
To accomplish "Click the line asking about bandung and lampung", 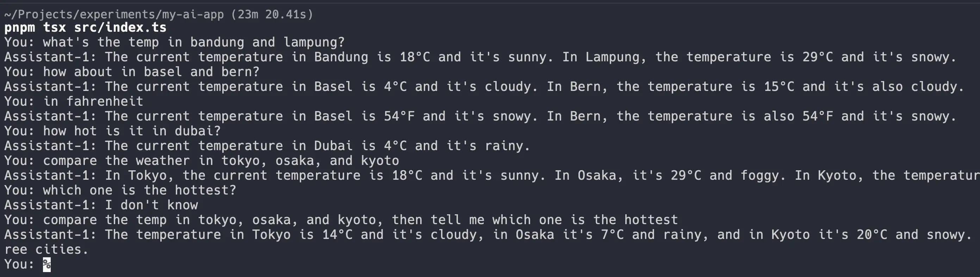I will click(175, 42).
